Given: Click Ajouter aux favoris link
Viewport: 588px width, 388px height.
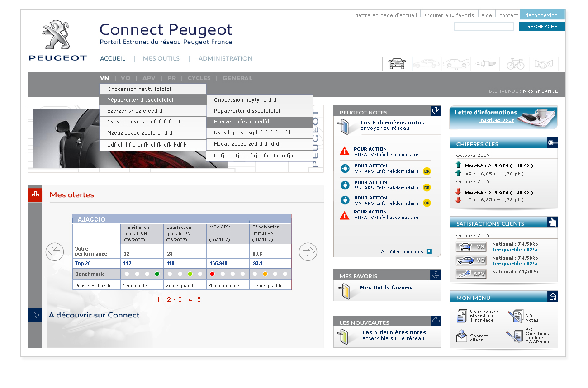Looking at the screenshot, I should click(449, 15).
